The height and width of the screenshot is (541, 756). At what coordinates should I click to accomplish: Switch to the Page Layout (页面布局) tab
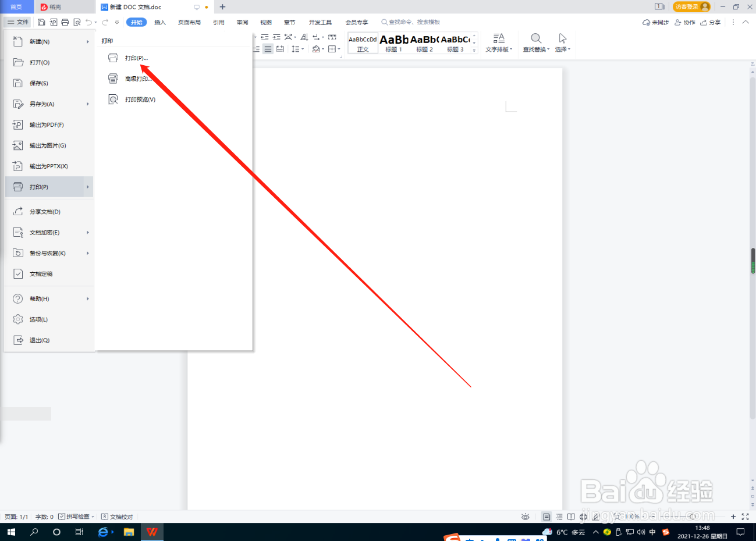(189, 22)
